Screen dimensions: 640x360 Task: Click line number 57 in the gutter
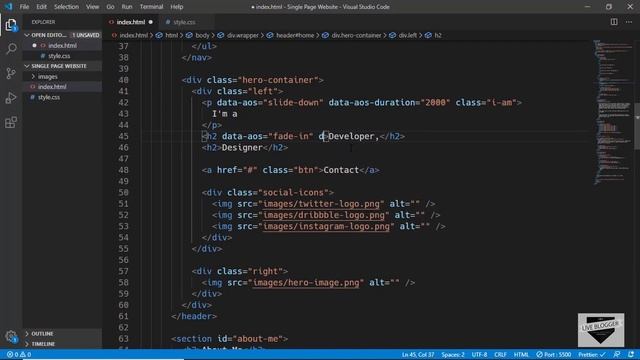123,271
